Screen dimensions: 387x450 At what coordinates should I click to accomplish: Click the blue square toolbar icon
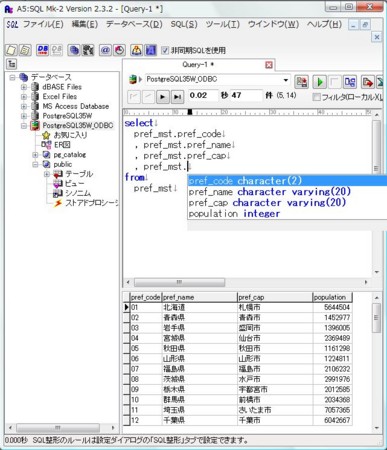[x=150, y=50]
